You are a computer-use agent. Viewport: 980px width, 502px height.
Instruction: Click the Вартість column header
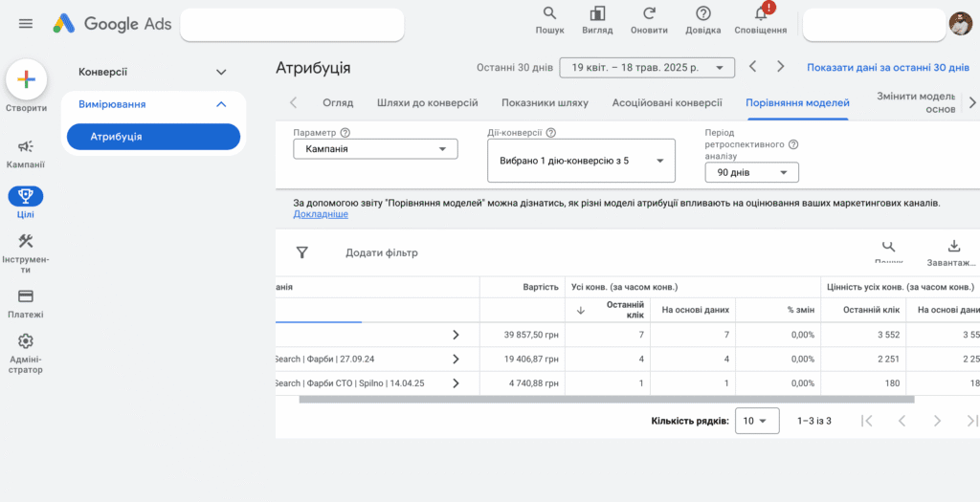pos(541,287)
